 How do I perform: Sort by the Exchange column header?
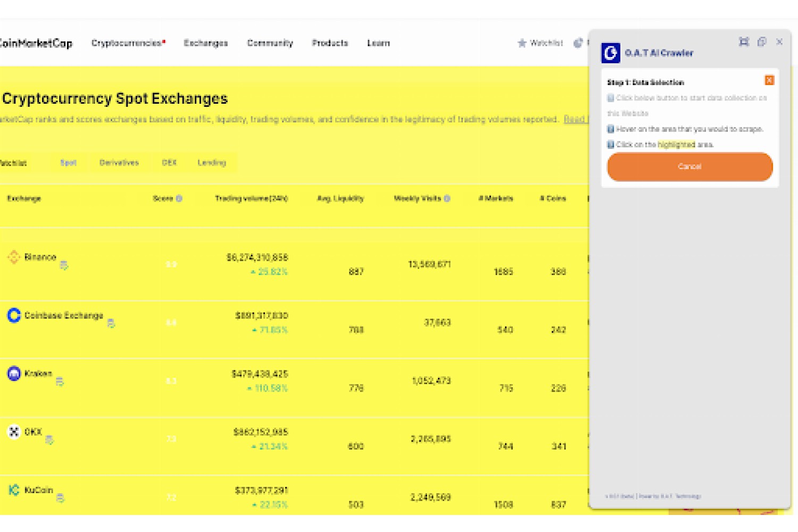pos(24,198)
